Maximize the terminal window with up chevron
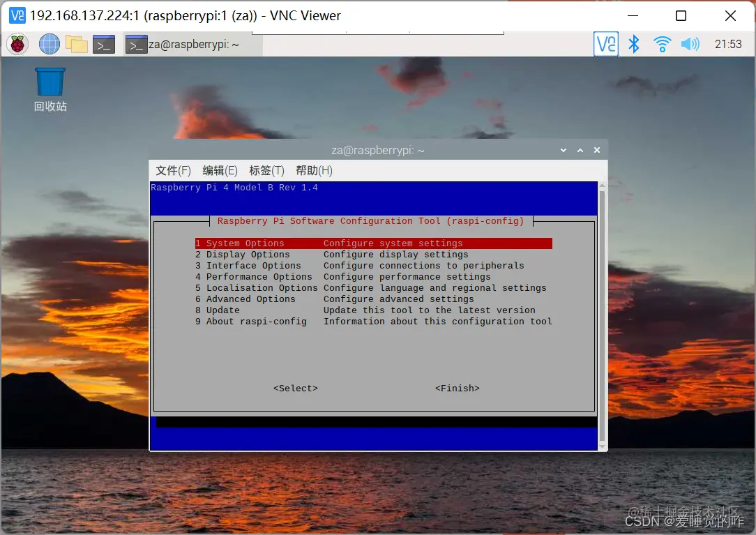Image resolution: width=756 pixels, height=535 pixels. pos(580,151)
